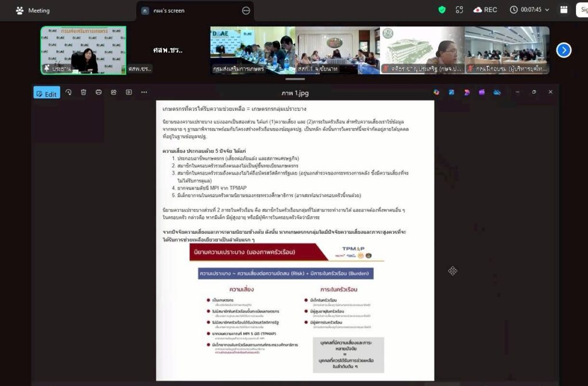
Task: Share the image via the share icon
Action: (x=114, y=92)
